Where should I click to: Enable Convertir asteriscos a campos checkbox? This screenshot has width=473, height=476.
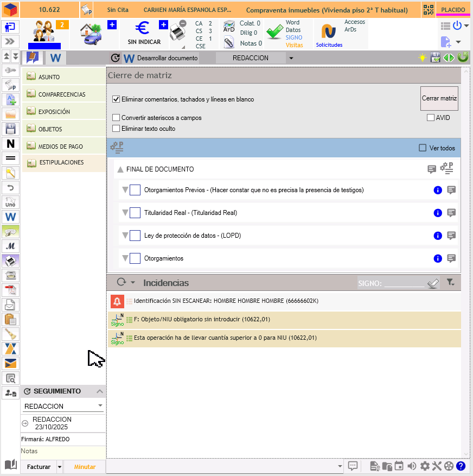116,118
